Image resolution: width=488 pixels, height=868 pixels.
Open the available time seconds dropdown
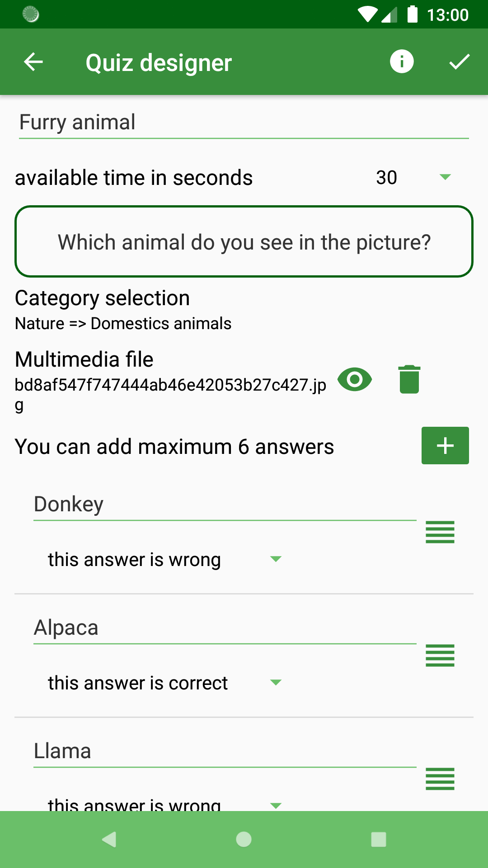point(413,177)
